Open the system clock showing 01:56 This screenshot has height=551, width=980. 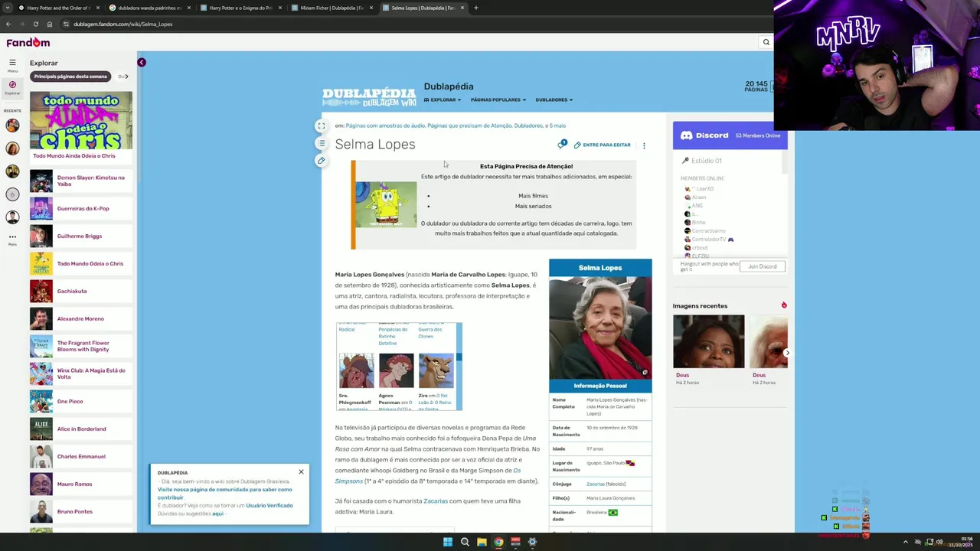963,542
